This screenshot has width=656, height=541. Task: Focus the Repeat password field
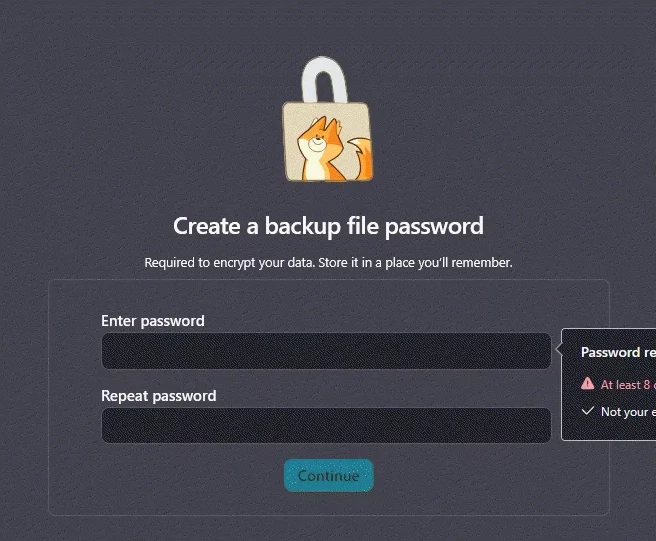326,425
